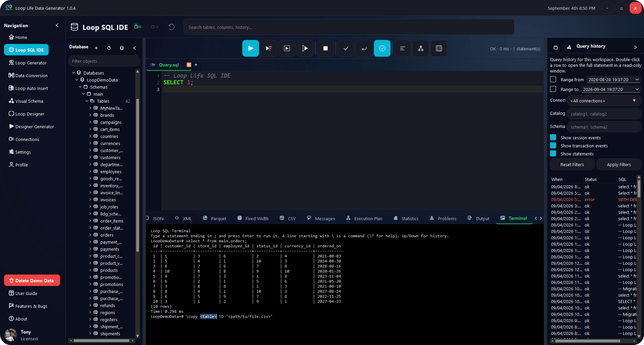This screenshot has width=644, height=345.
Task: Run the query with the play button
Action: pos(250,48)
